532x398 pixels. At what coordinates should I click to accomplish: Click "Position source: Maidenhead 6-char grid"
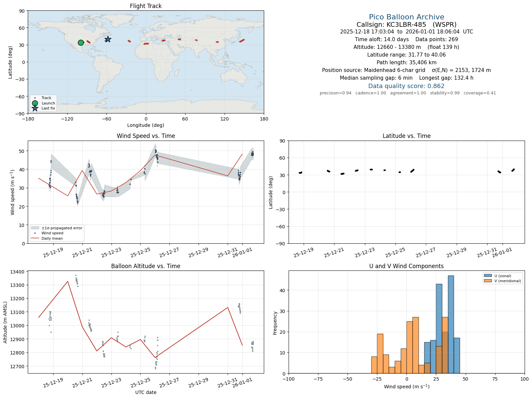374,70
